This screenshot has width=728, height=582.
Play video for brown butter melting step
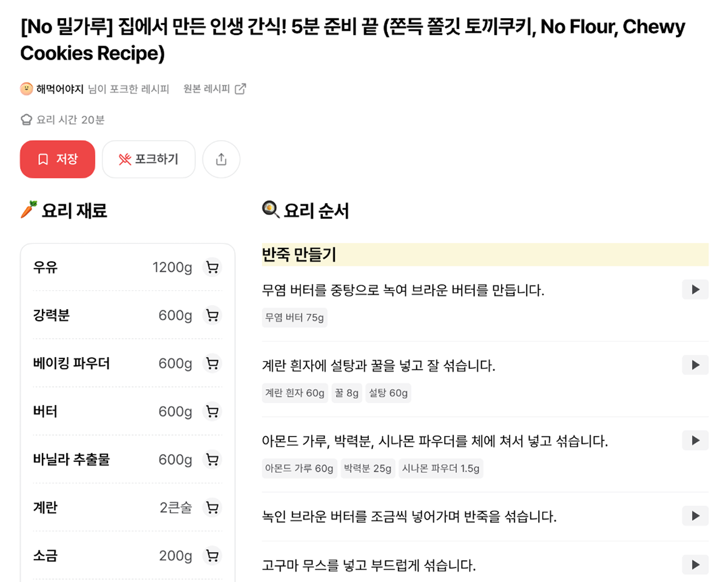tap(695, 290)
